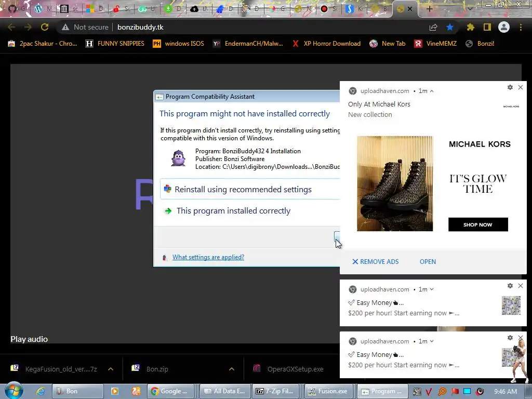The width and height of the screenshot is (532, 399).
Task: Open the Extensions puzzle icon
Action: point(471,27)
